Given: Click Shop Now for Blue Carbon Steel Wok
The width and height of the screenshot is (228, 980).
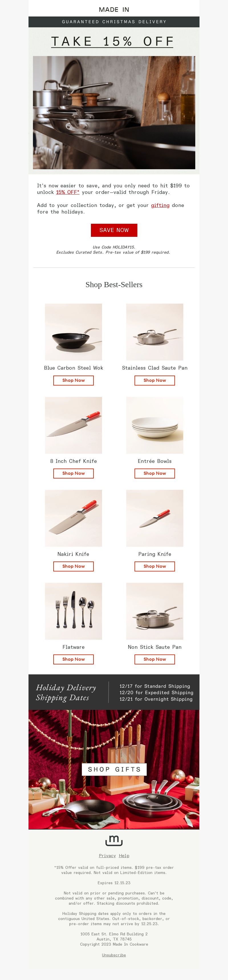Looking at the screenshot, I should click(74, 380).
